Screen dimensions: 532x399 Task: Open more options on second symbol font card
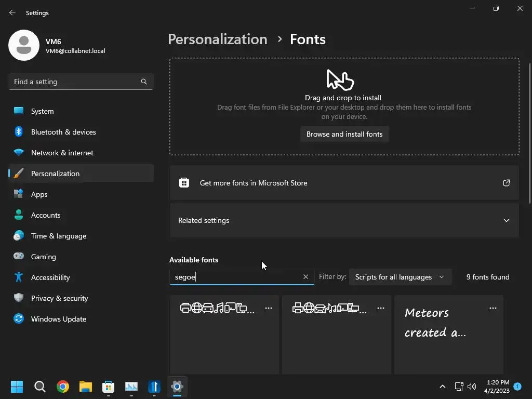pyautogui.click(x=381, y=308)
